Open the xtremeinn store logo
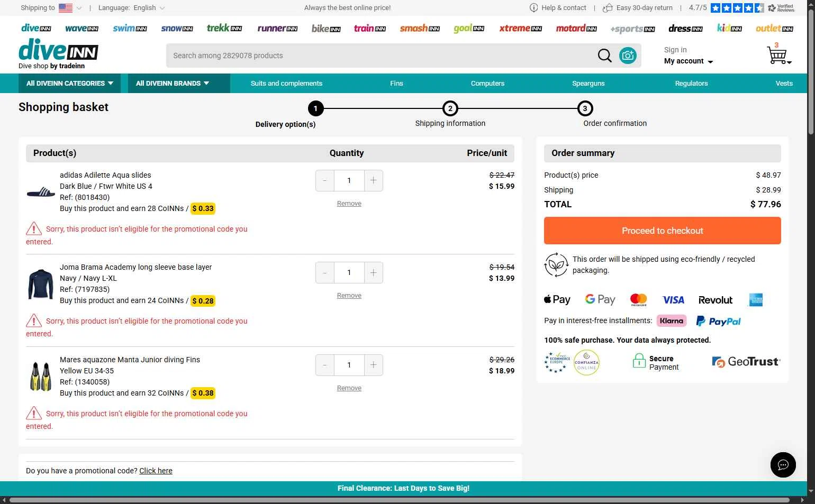The image size is (815, 504). [521, 29]
